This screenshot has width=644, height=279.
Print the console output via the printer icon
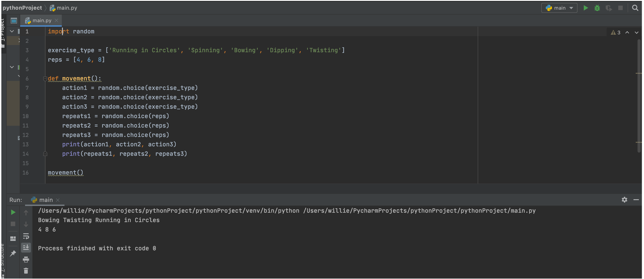point(26,260)
